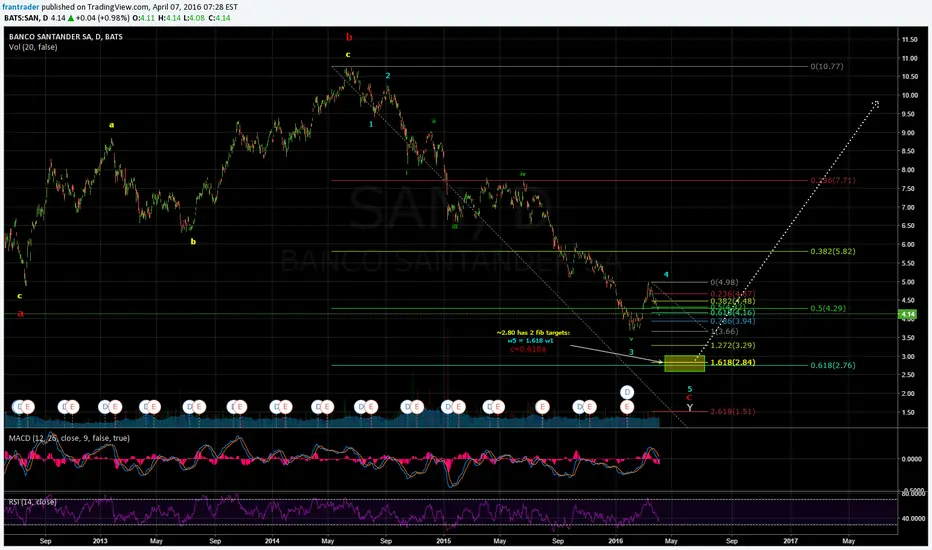
Task: Click the BATS:SAN, D symbol header
Action: click(26, 18)
